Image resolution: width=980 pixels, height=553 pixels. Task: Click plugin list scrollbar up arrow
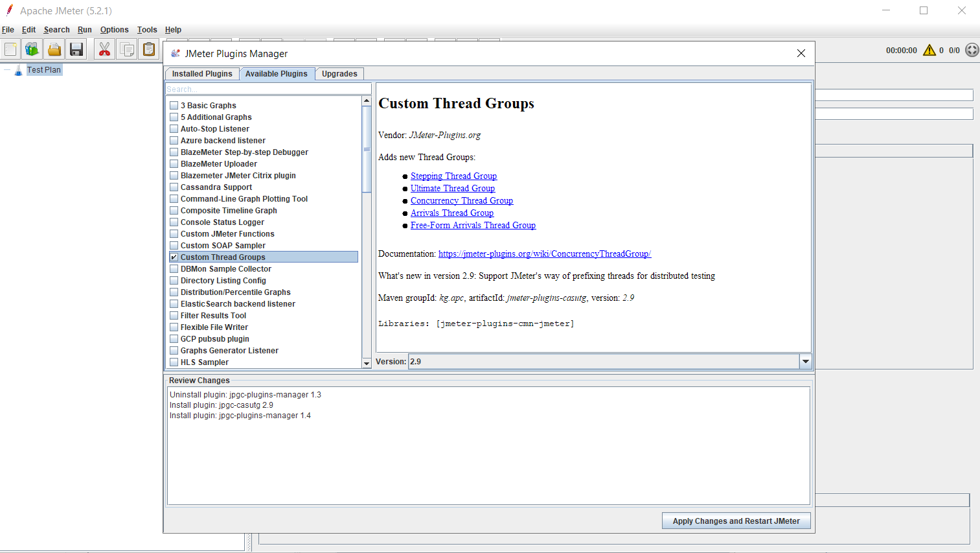(367, 101)
